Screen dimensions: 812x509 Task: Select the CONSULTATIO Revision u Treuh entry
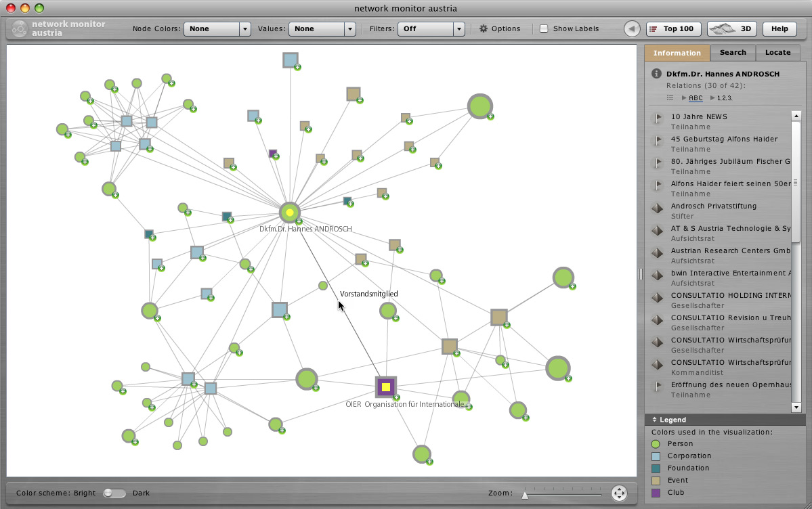click(x=720, y=323)
